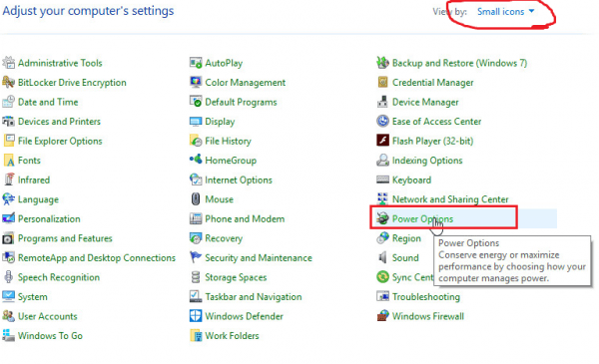Open RemoteApp and Desktop Connections link

coord(97,258)
